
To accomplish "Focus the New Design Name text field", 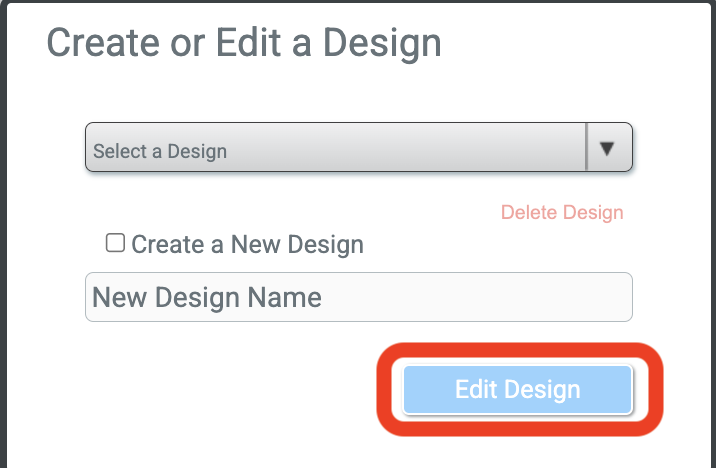I will (358, 297).
